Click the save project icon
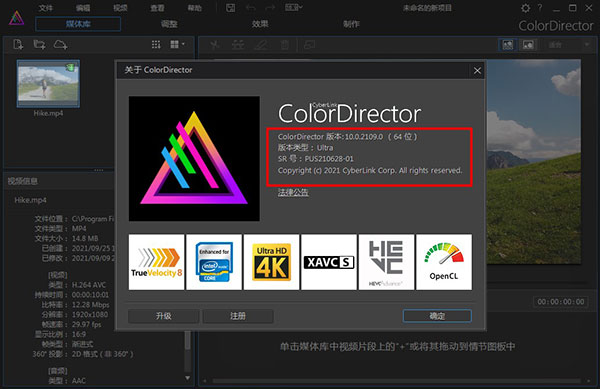 [230, 8]
